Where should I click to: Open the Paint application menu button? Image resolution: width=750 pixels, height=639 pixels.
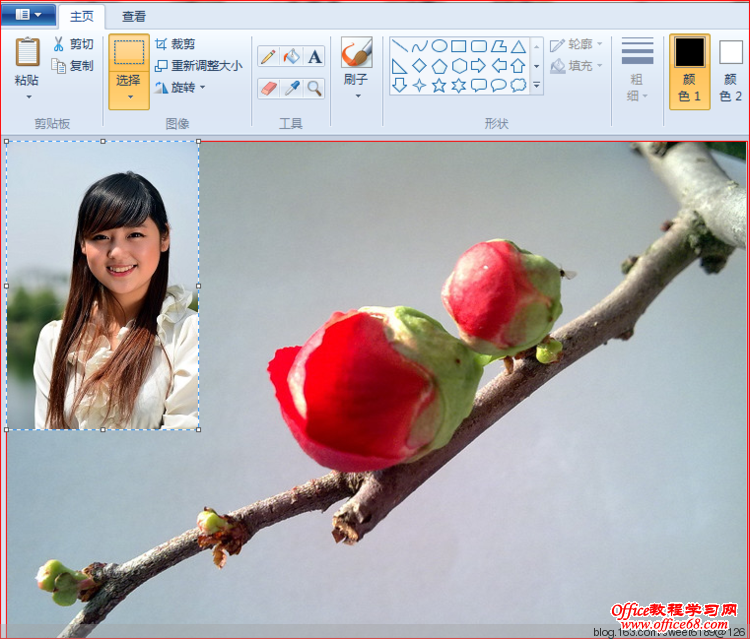click(29, 15)
